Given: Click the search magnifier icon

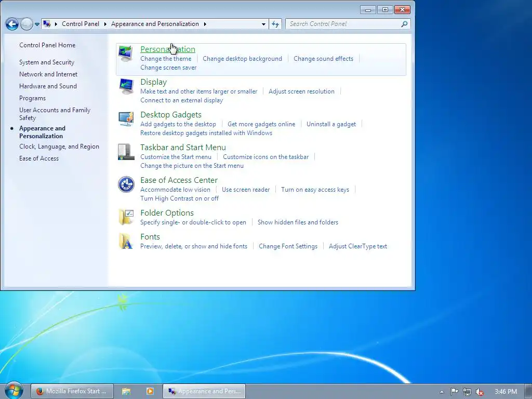Looking at the screenshot, I should (404, 24).
